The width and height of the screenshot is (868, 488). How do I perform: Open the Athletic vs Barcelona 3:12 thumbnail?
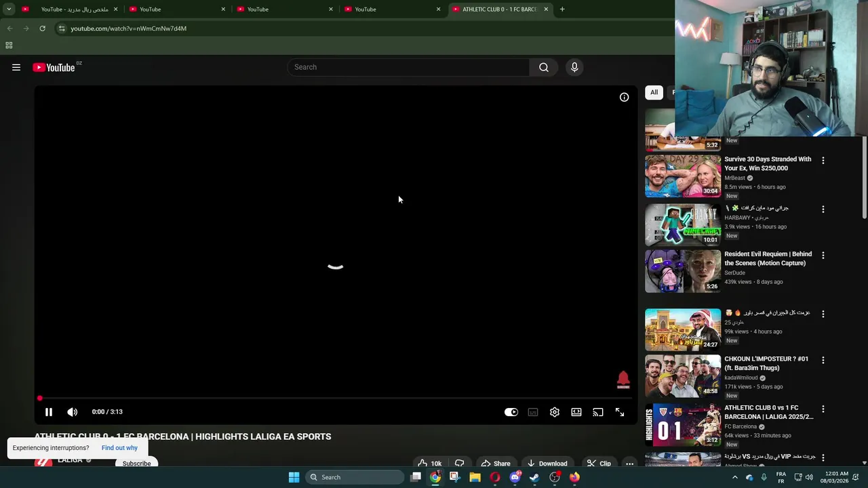(x=683, y=425)
